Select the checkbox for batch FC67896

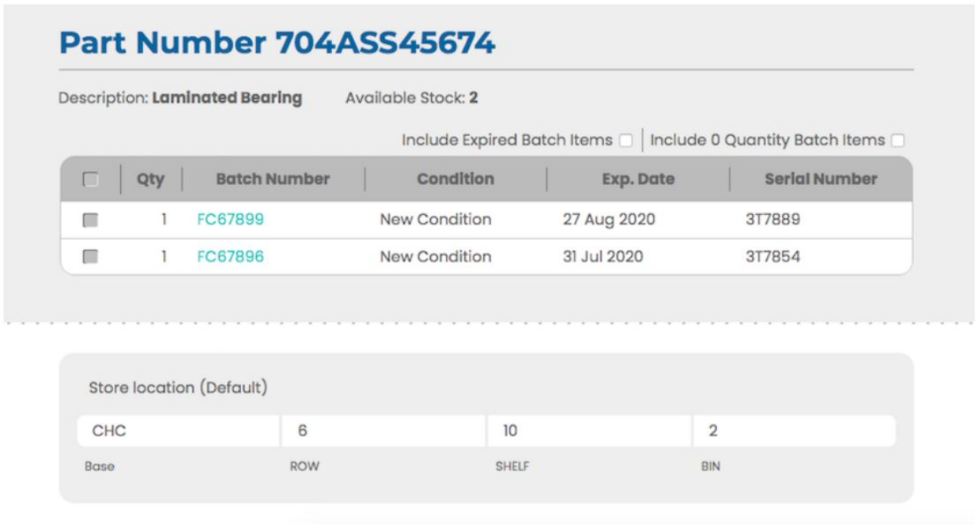(x=90, y=257)
